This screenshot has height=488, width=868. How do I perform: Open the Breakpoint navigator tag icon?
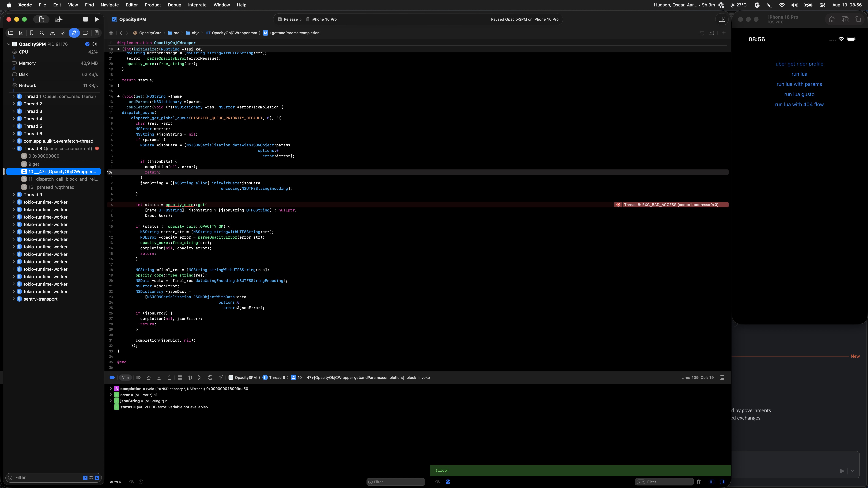(86, 33)
